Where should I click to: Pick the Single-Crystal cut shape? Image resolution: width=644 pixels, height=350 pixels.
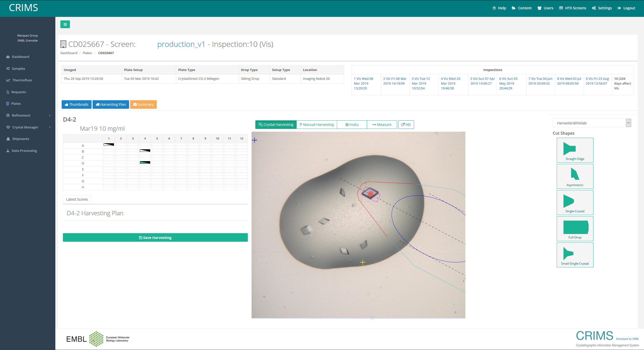coord(575,202)
